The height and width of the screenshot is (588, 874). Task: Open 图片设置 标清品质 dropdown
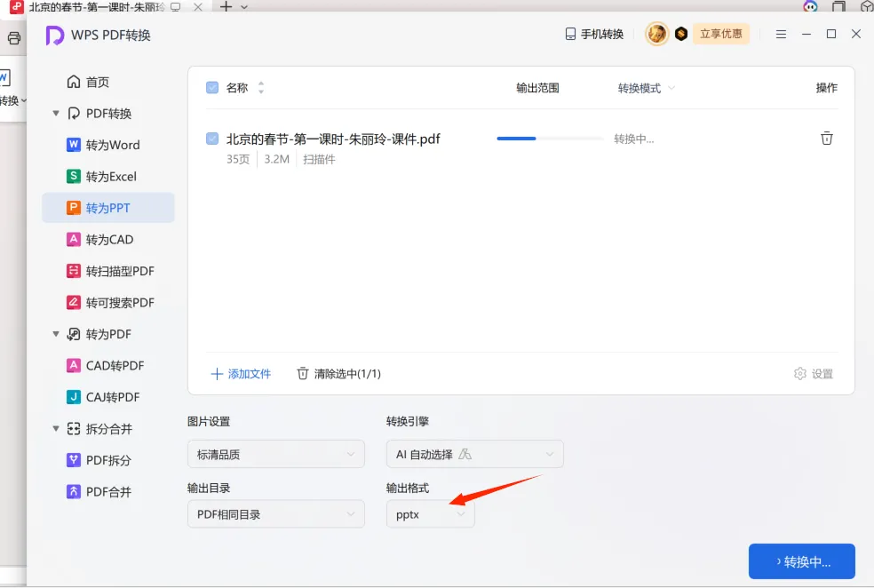[x=276, y=454]
